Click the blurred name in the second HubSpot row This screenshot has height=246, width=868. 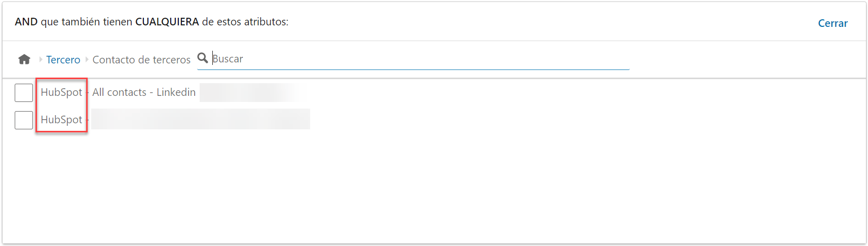[x=200, y=119]
